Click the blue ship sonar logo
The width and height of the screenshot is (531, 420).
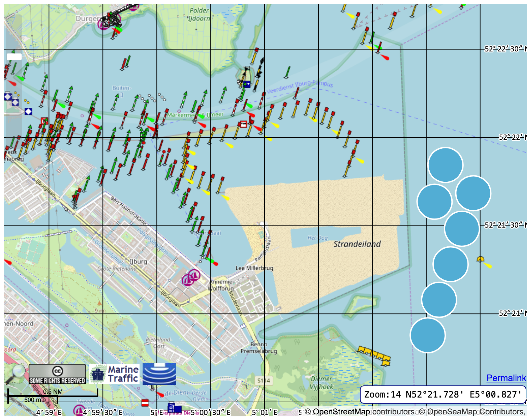click(x=159, y=374)
